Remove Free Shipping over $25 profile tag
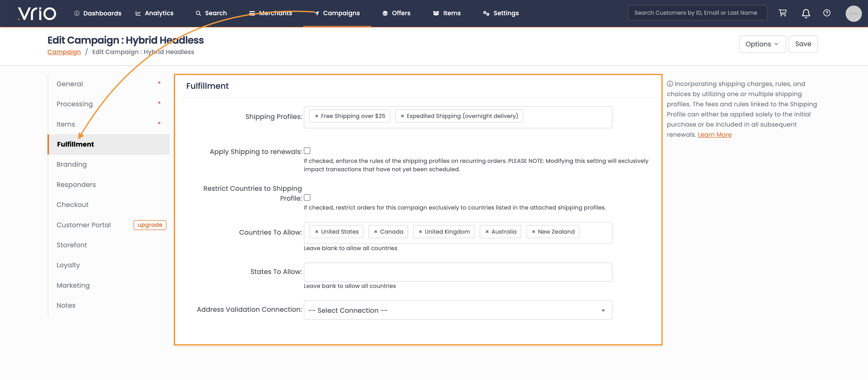This screenshot has height=380, width=868. 316,116
